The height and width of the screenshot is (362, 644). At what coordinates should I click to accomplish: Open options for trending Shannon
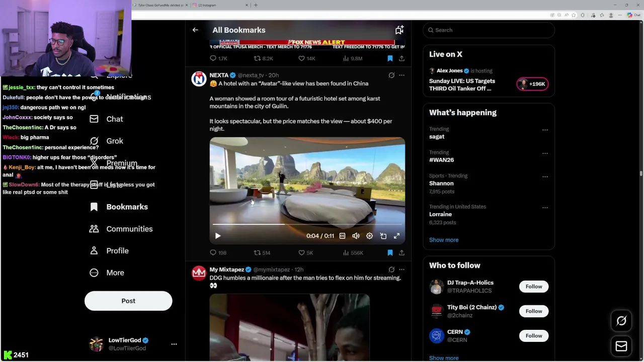click(545, 177)
